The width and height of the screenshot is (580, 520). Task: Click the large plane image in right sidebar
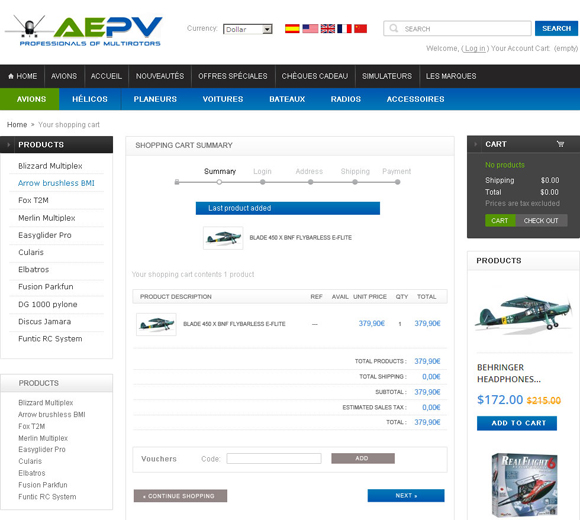(x=524, y=314)
